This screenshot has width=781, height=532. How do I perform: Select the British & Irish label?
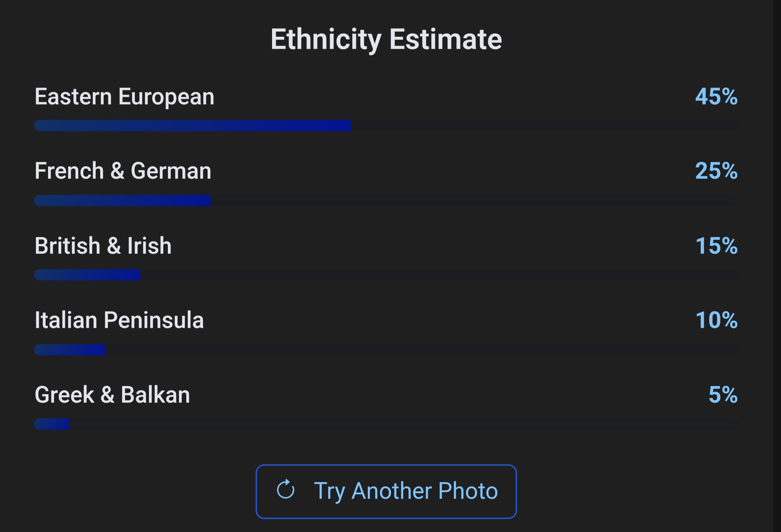tap(103, 246)
